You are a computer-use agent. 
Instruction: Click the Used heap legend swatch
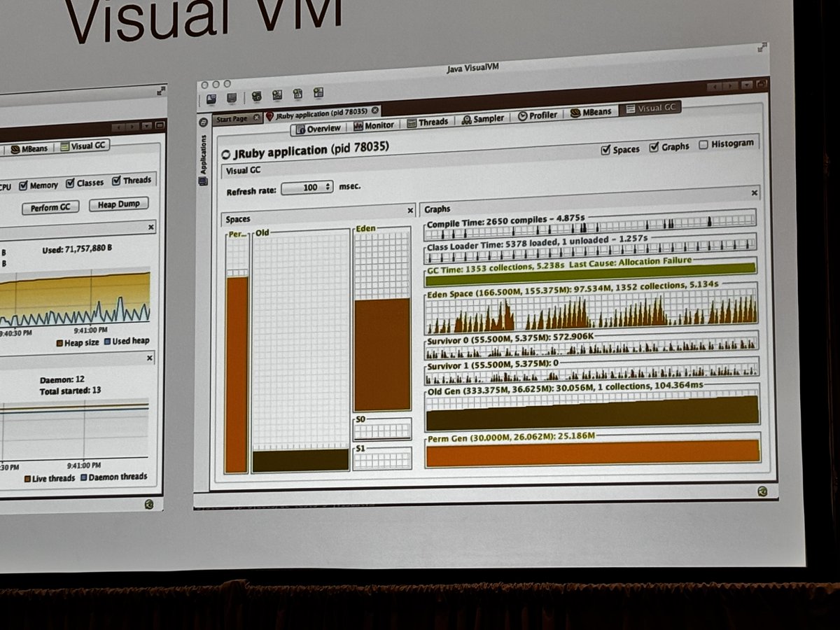pyautogui.click(x=107, y=342)
